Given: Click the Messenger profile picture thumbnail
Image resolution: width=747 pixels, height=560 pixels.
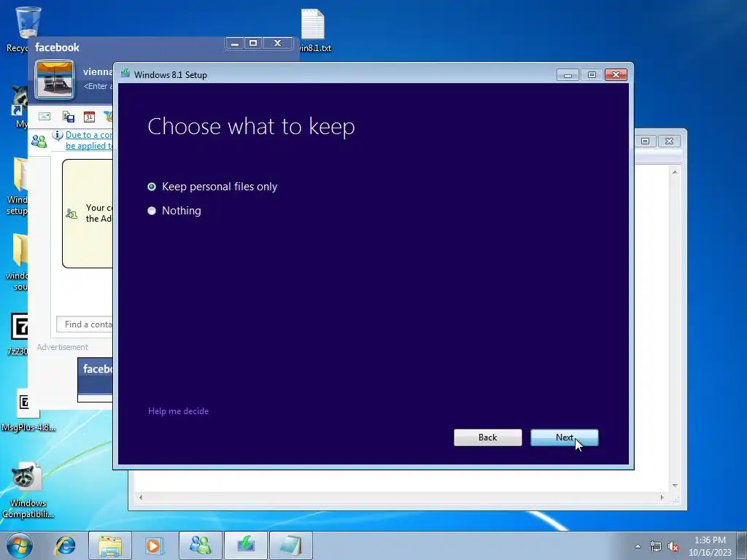Looking at the screenshot, I should (54, 79).
